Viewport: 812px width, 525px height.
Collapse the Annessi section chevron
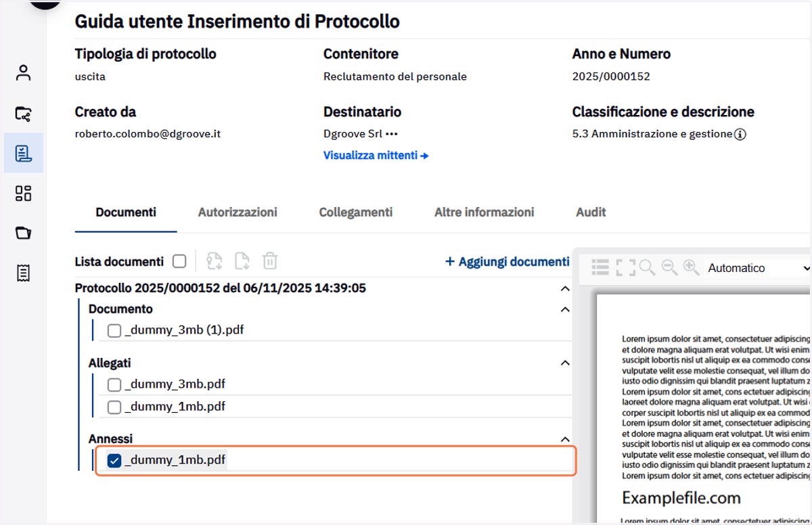click(x=565, y=439)
